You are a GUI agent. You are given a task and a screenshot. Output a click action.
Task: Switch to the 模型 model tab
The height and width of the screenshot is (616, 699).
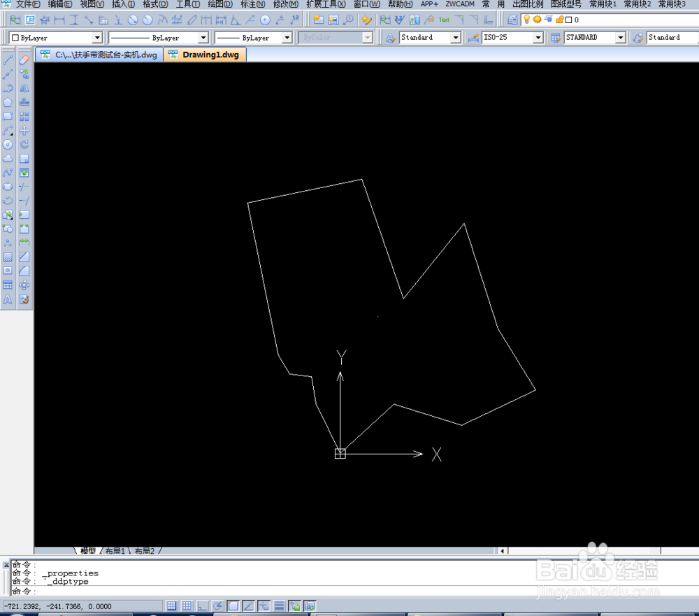pos(88,550)
